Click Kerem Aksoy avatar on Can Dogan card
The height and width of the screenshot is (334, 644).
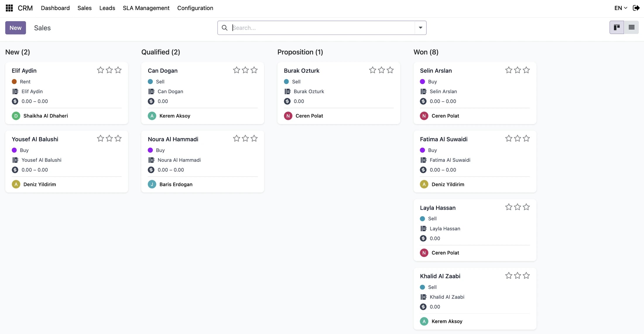152,116
